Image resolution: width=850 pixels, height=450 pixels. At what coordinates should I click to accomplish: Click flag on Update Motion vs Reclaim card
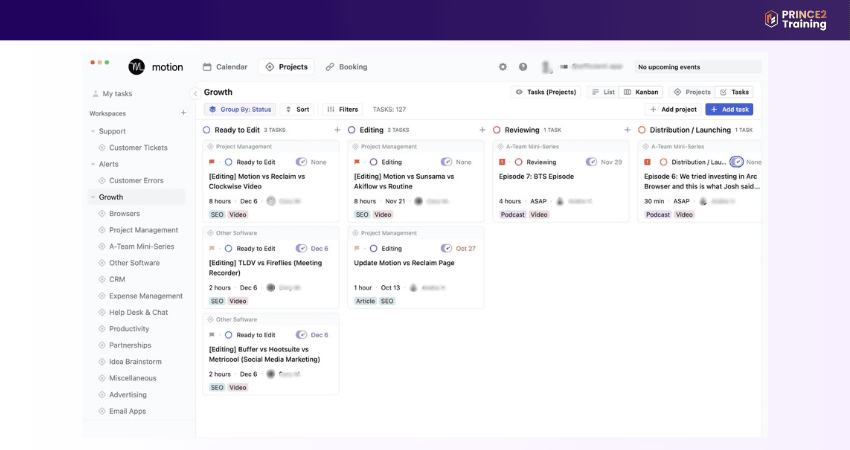point(357,248)
